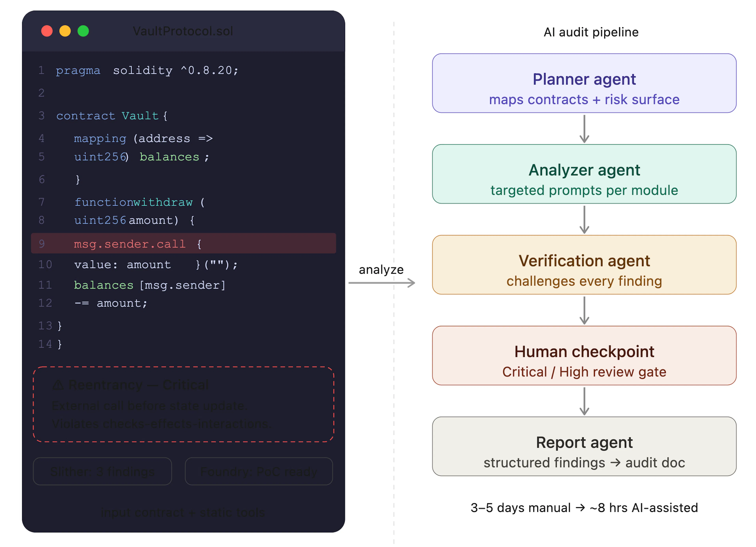The image size is (756, 547).
Task: Expand the Slither: 3 findings panel
Action: [102, 471]
